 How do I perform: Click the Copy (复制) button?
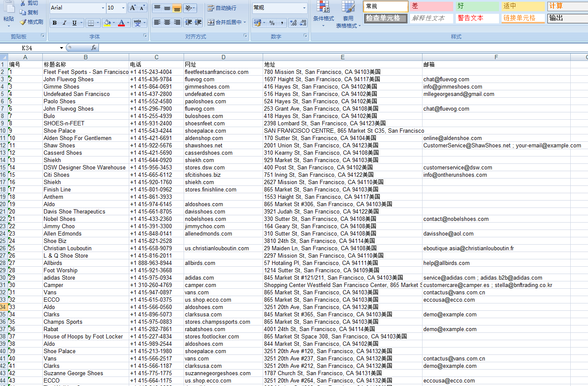tap(29, 13)
